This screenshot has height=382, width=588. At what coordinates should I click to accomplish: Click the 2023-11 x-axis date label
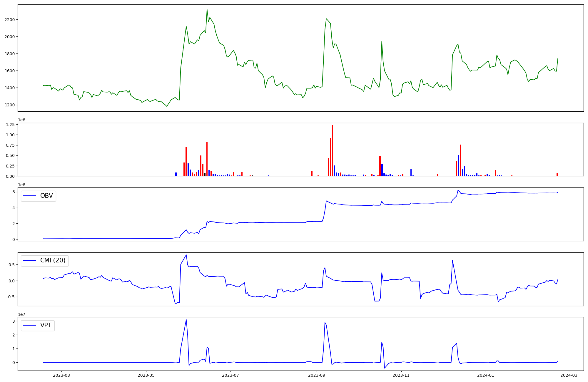pos(401,375)
